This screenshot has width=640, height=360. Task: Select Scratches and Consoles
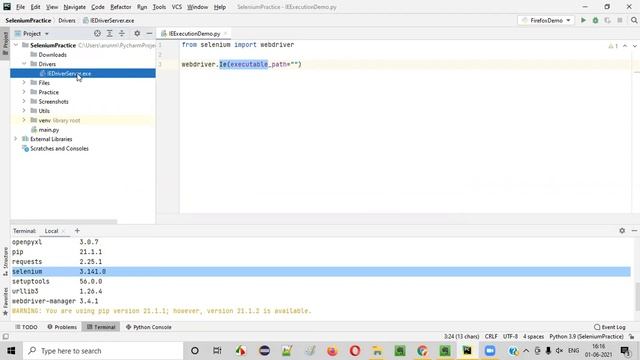coord(59,149)
